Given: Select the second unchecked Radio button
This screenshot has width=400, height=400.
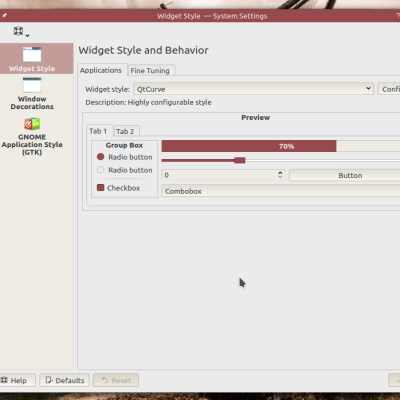Looking at the screenshot, I should 124,170.
